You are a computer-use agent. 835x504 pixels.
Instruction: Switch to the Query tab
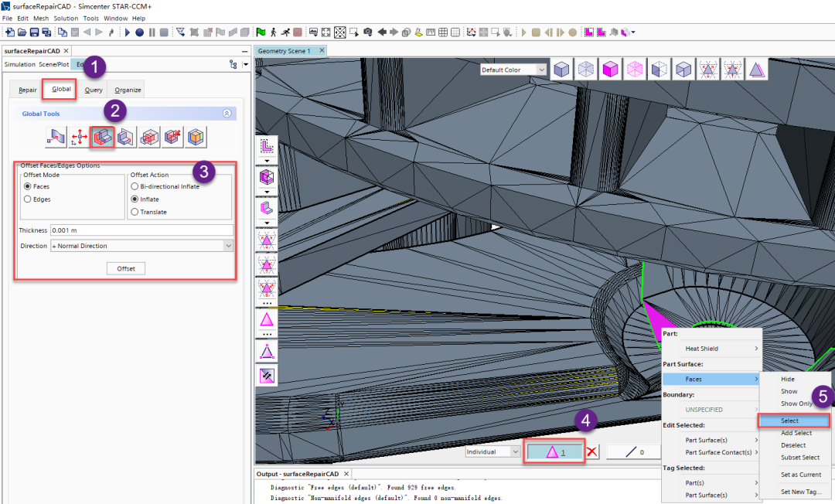click(x=94, y=90)
